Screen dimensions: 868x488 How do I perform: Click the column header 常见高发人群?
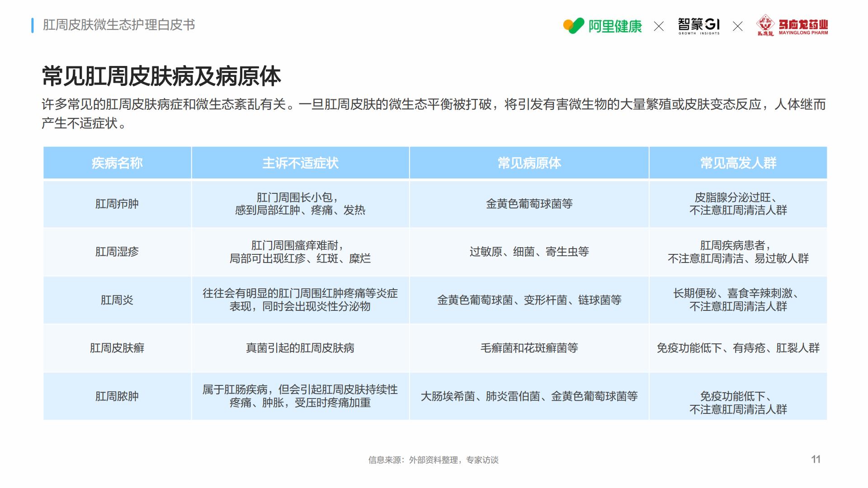[738, 163]
